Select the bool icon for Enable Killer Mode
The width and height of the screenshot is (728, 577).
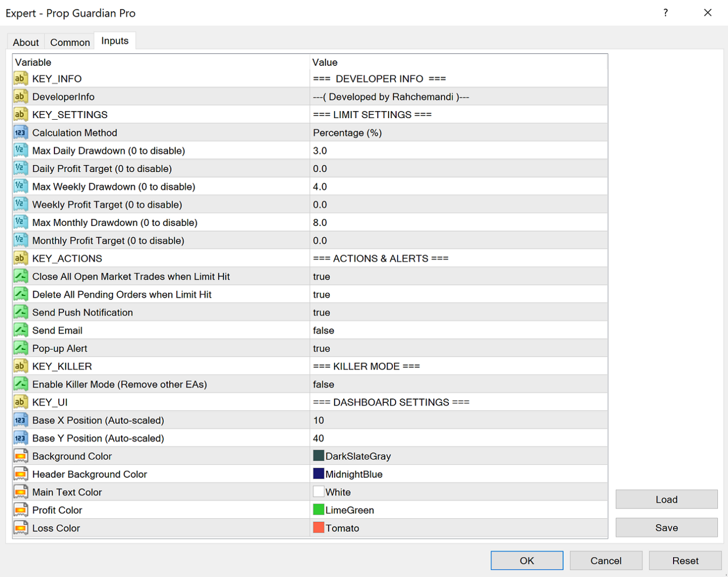coord(20,384)
